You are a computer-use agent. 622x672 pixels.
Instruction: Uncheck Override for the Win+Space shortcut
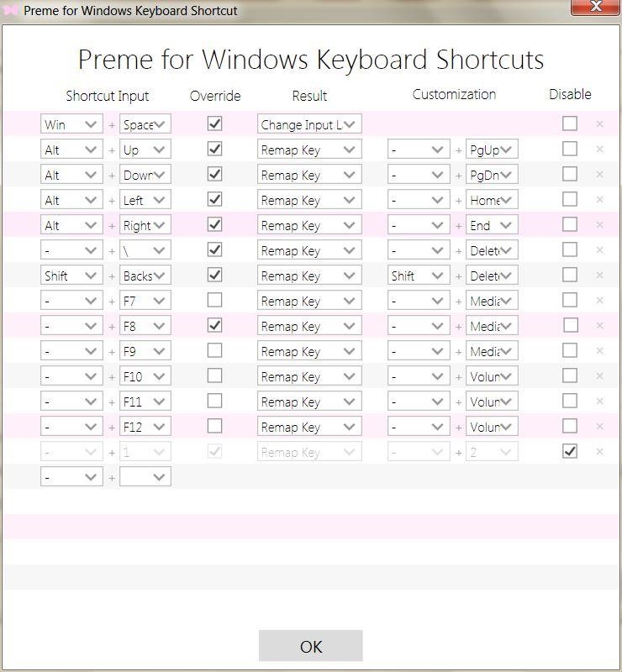(x=213, y=123)
